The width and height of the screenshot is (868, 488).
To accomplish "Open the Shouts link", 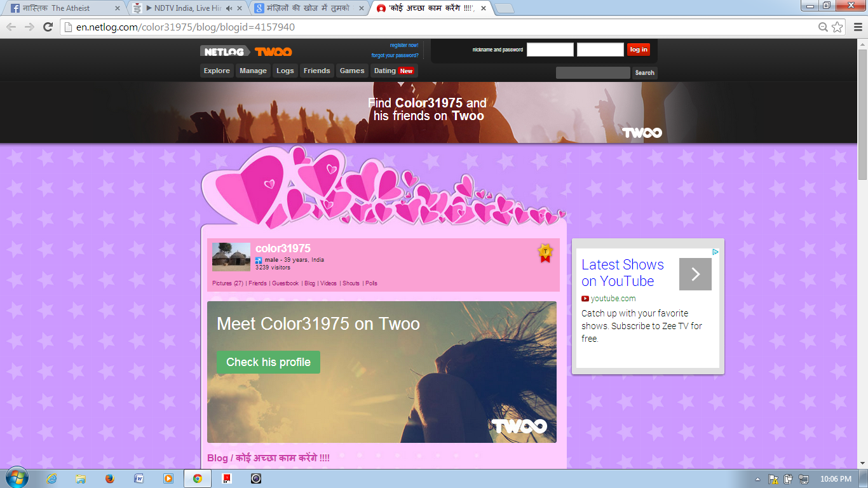I will 351,283.
